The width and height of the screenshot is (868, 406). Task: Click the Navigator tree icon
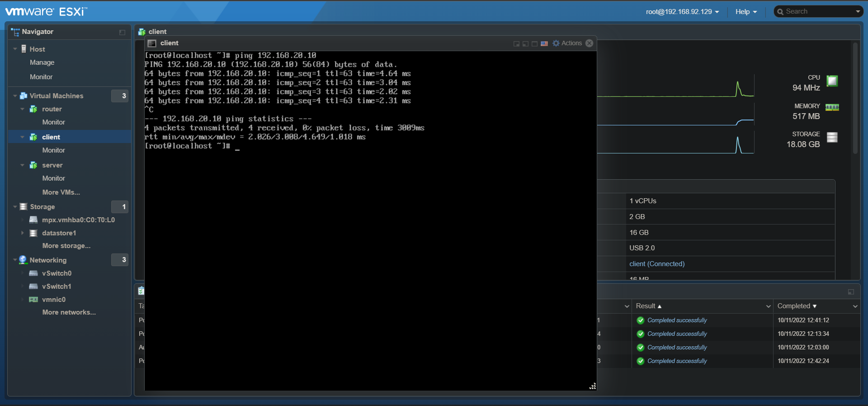click(15, 32)
